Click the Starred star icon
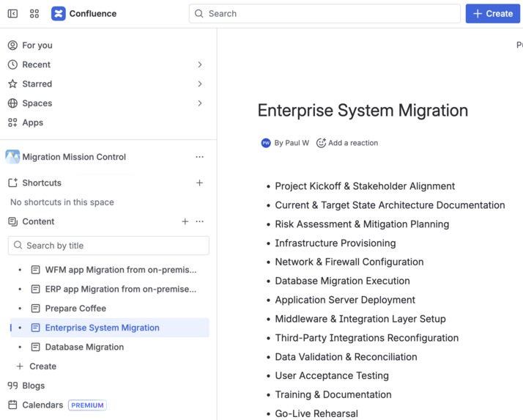Image resolution: width=523 pixels, height=420 pixels. [12, 84]
